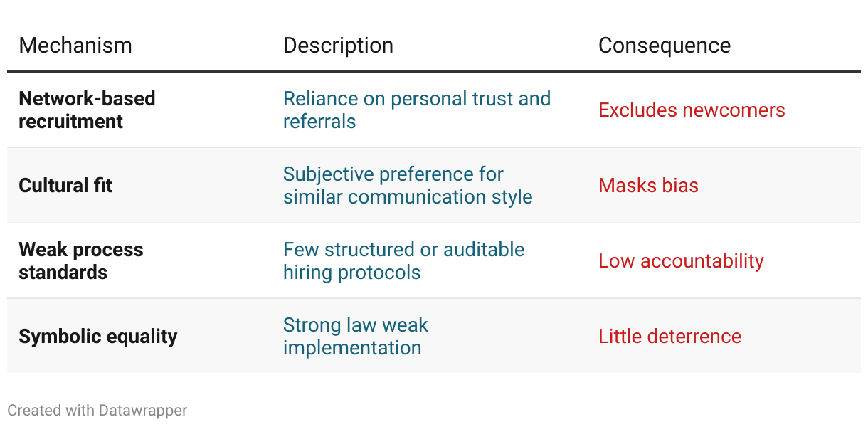Screen dimensions: 868x427
Task: Click the 'Masks bias' consequence
Action: click(648, 185)
